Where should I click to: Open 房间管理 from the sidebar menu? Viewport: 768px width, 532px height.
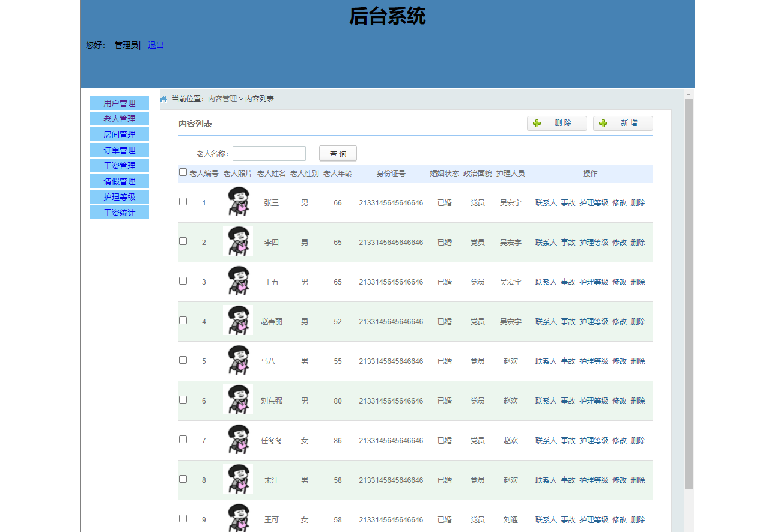click(119, 134)
